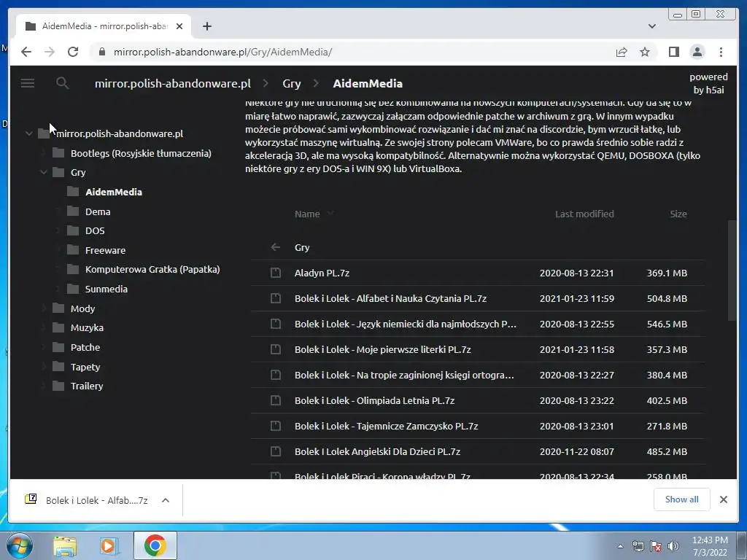The height and width of the screenshot is (560, 747).
Task: Open Chrome profile avatar
Action: click(x=697, y=52)
